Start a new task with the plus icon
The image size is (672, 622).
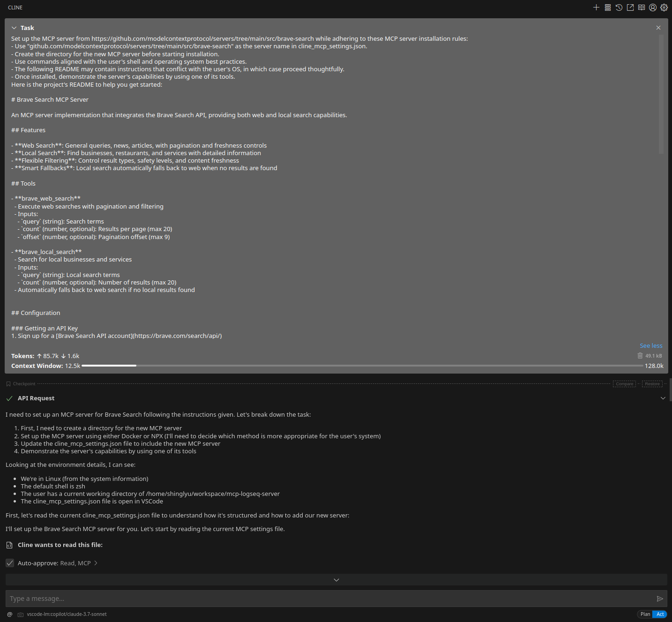pos(596,7)
